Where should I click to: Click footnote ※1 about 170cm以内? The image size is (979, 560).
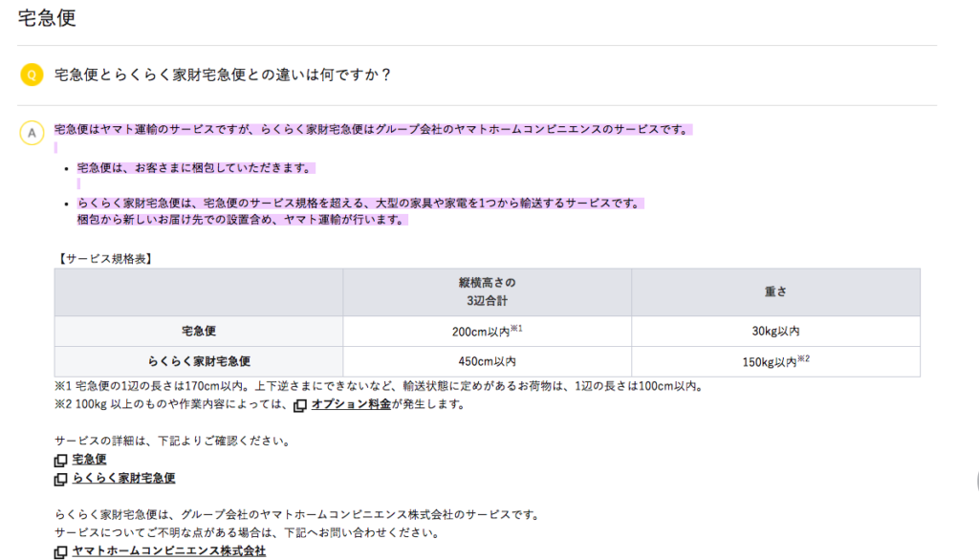click(381, 386)
